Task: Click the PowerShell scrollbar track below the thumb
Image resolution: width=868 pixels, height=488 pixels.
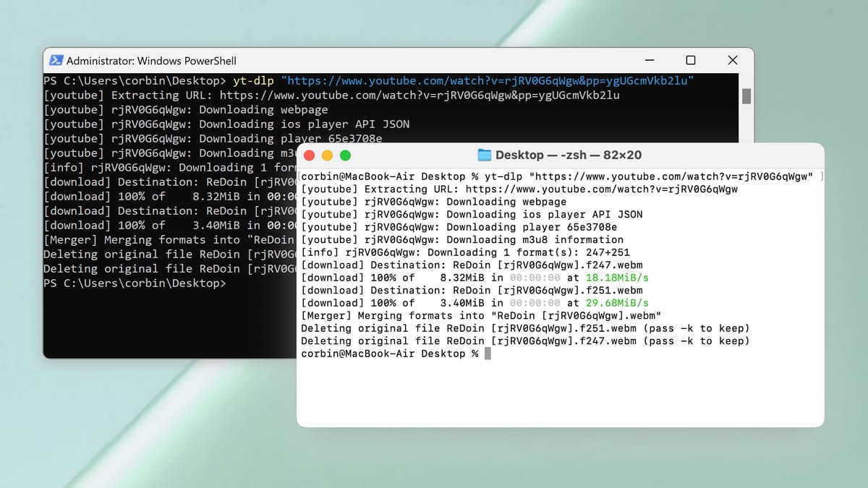Action: coord(746,123)
